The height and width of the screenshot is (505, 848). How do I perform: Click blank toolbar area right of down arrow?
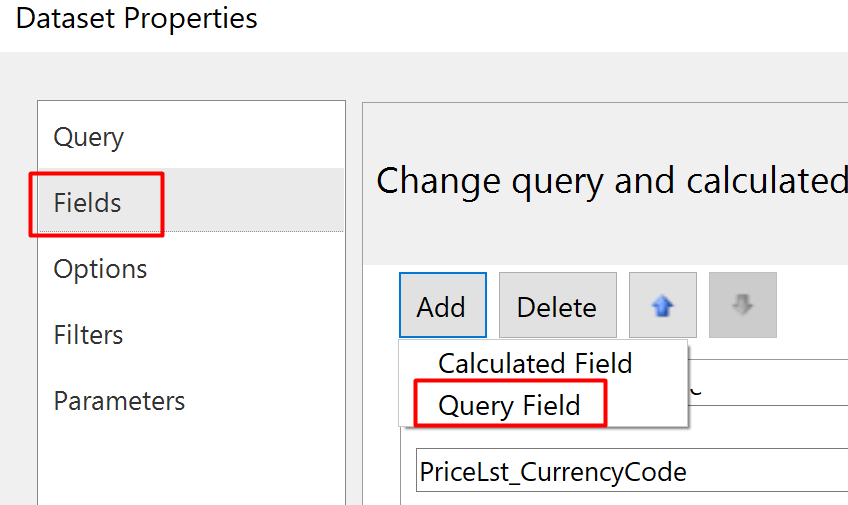[810, 306]
